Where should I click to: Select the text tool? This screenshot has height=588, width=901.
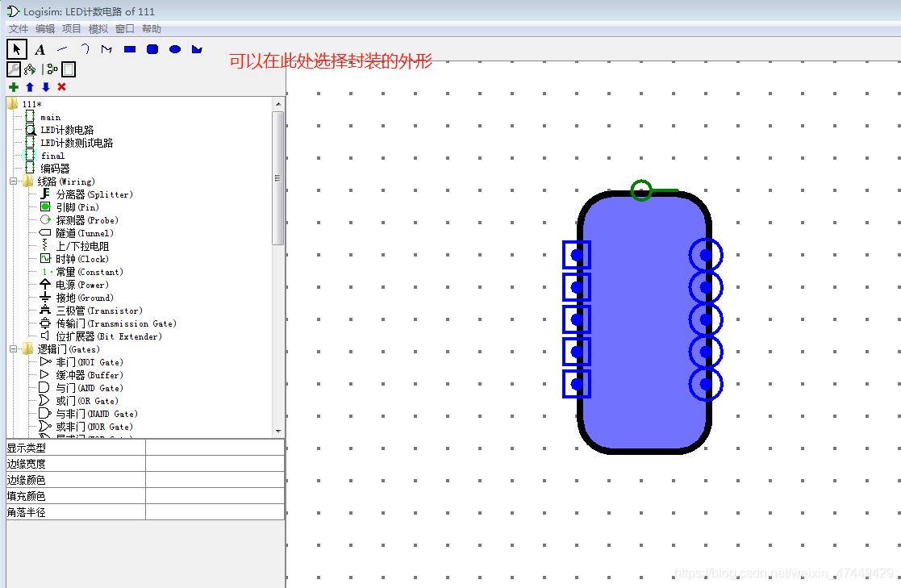tap(40, 49)
